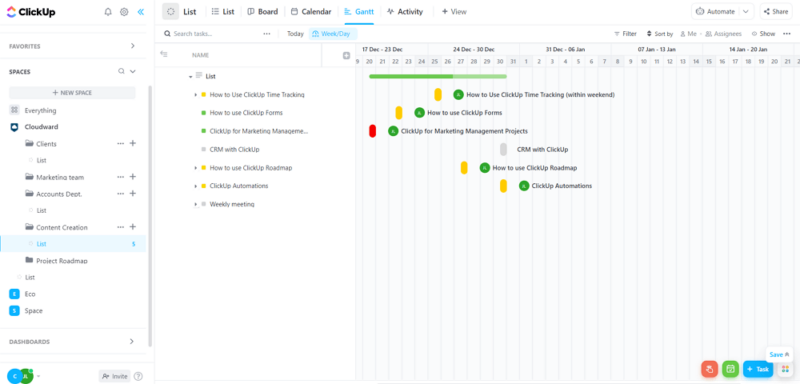Screen dimensions: 800x384
Task: Open the notifications bell
Action: point(108,12)
